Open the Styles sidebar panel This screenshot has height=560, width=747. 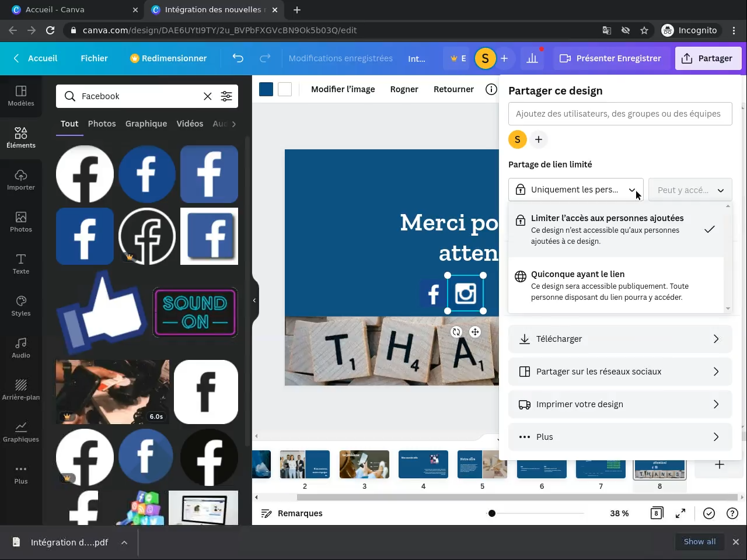pyautogui.click(x=21, y=306)
